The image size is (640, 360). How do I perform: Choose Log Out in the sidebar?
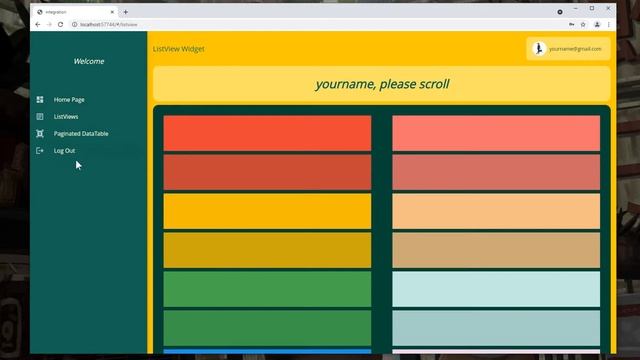pyautogui.click(x=64, y=151)
